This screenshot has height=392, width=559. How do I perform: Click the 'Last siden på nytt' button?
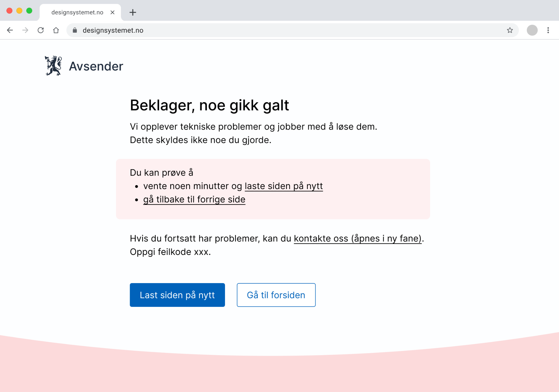[177, 295]
